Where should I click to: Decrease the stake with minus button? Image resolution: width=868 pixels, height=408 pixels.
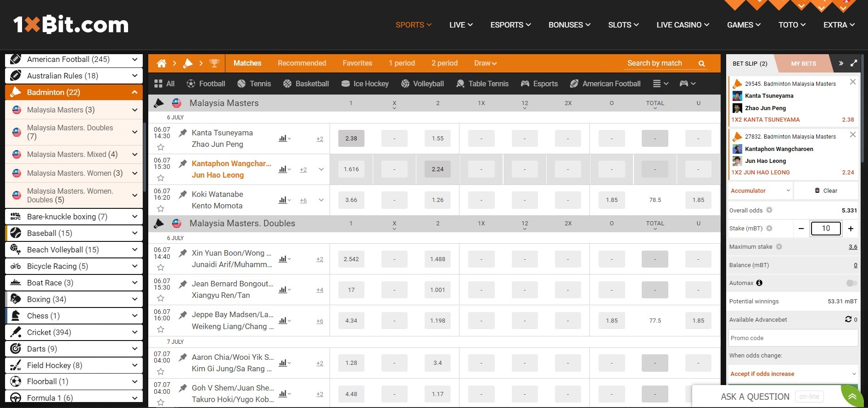[801, 229]
